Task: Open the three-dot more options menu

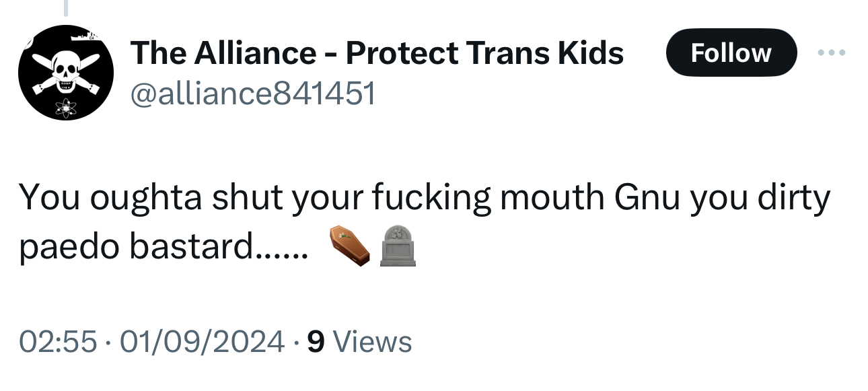Action: (x=833, y=52)
